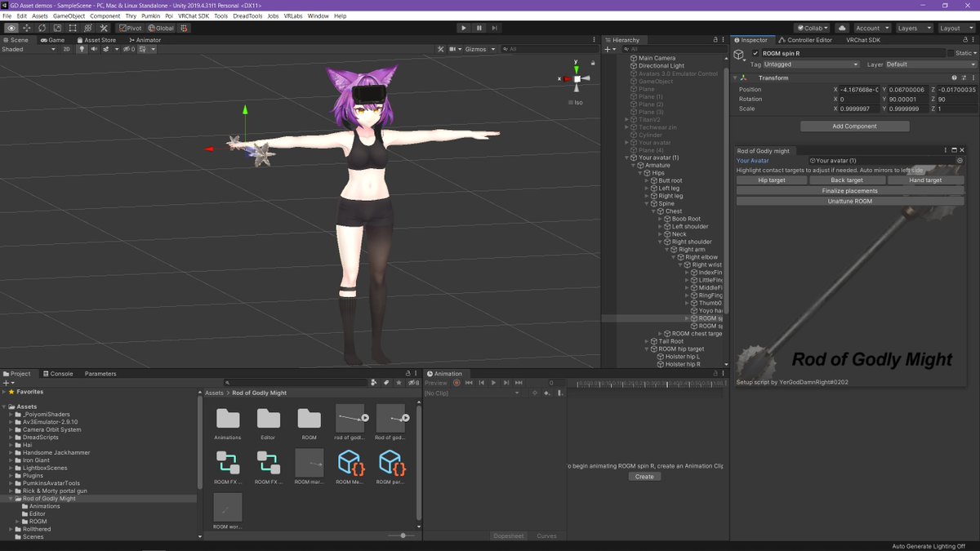Toggle Pivot/Center handle mode
Viewport: 980px width, 551px height.
(x=131, y=28)
